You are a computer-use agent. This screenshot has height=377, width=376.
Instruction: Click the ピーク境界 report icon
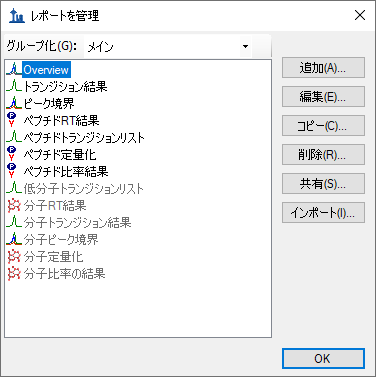[x=14, y=104]
